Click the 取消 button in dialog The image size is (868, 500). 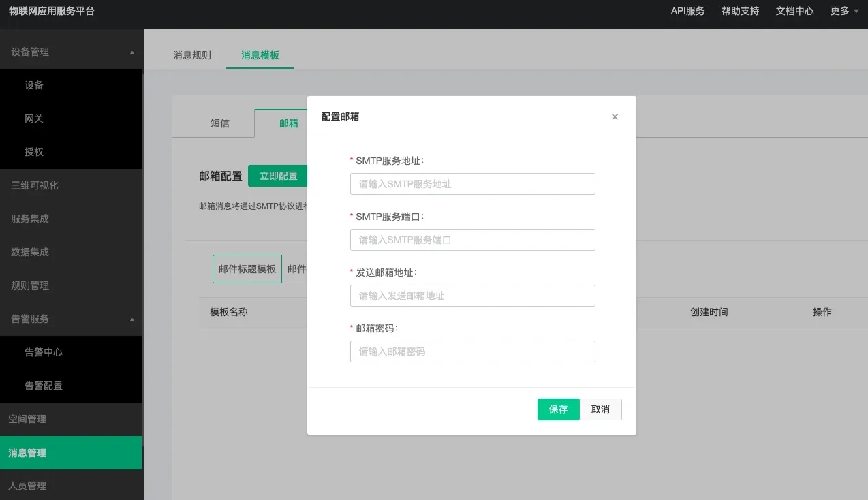pos(600,409)
